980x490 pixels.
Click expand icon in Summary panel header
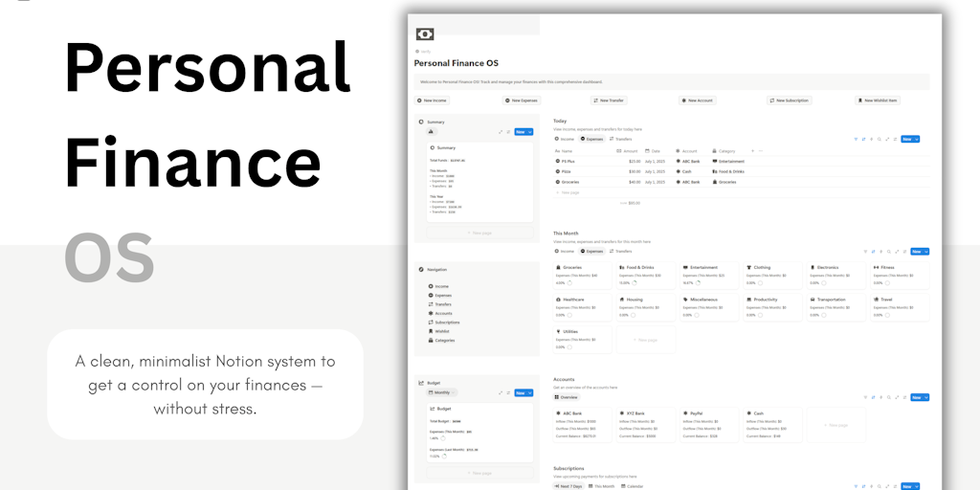coord(501,132)
